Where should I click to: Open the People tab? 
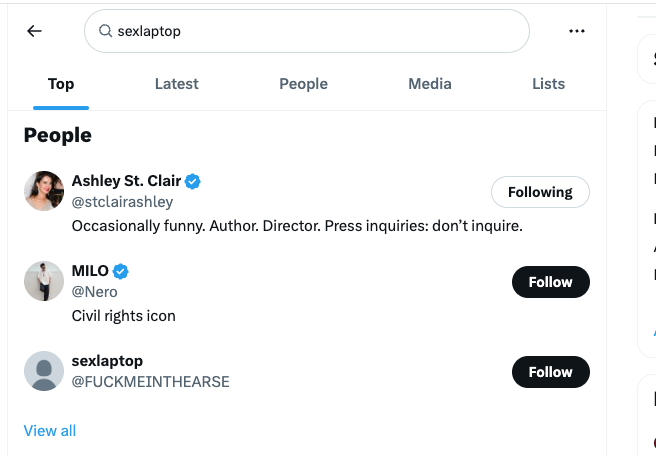tap(303, 84)
